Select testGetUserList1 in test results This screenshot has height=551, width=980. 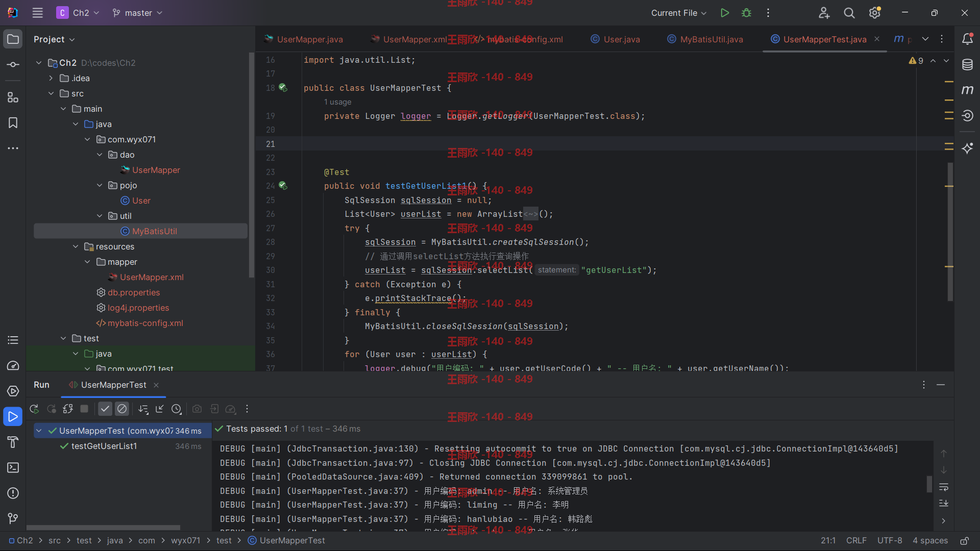(104, 446)
